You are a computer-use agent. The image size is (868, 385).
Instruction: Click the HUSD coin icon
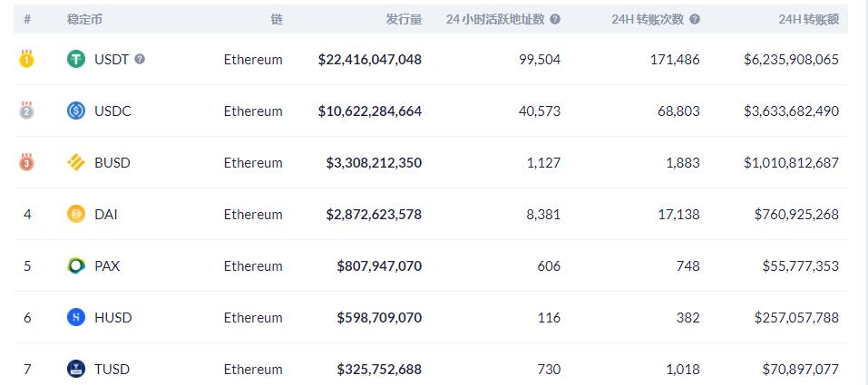(x=76, y=317)
